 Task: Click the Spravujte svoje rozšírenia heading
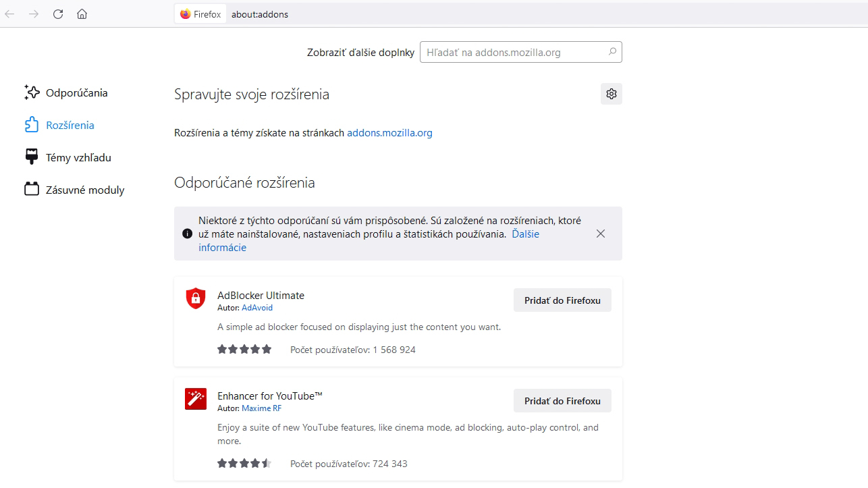click(252, 94)
